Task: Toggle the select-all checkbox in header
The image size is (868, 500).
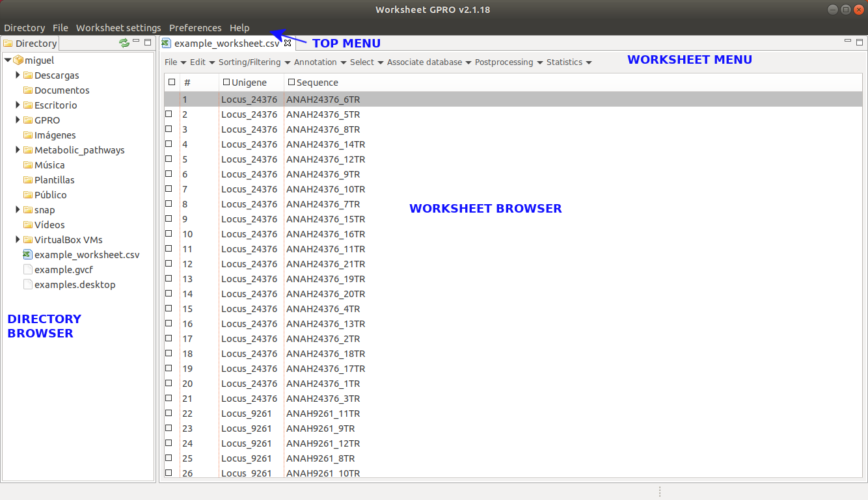Action: tap(172, 82)
